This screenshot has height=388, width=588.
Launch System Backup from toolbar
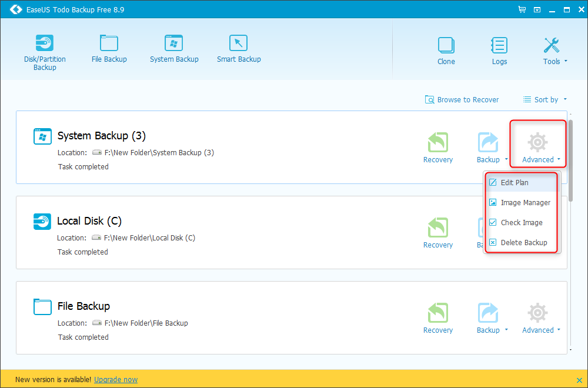[174, 49]
